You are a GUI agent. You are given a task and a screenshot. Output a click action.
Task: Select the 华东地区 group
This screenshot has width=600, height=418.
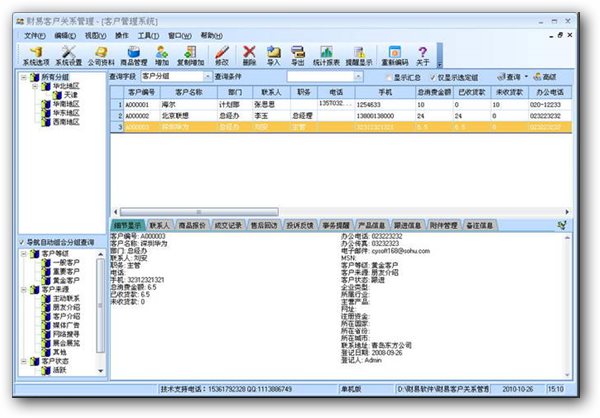[x=66, y=113]
